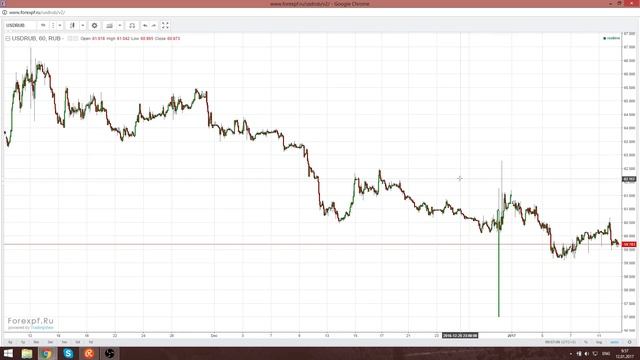
Task: Expand the bar style dropdown arrow
Action: click(x=82, y=25)
